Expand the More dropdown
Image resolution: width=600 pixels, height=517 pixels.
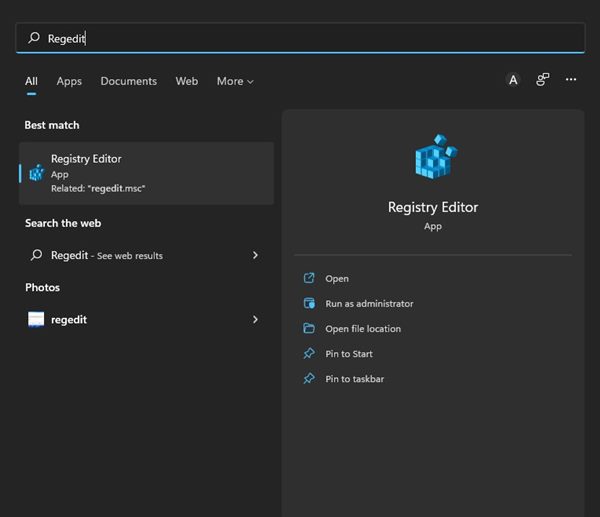point(235,81)
